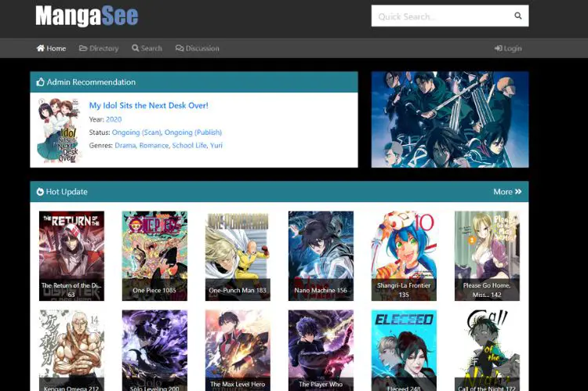The width and height of the screenshot is (588, 391).
Task: Click the sign-in arrow icon beside Login
Action: pos(499,49)
